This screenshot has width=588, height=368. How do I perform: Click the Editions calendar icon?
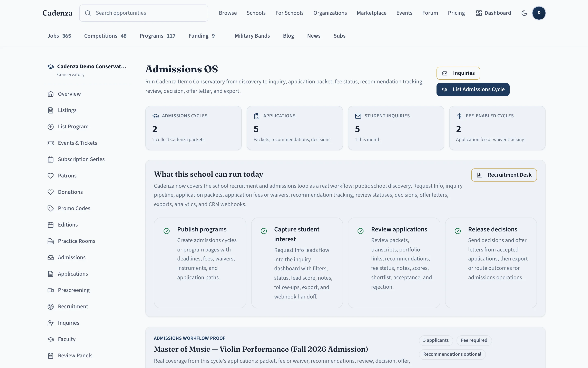[51, 225]
